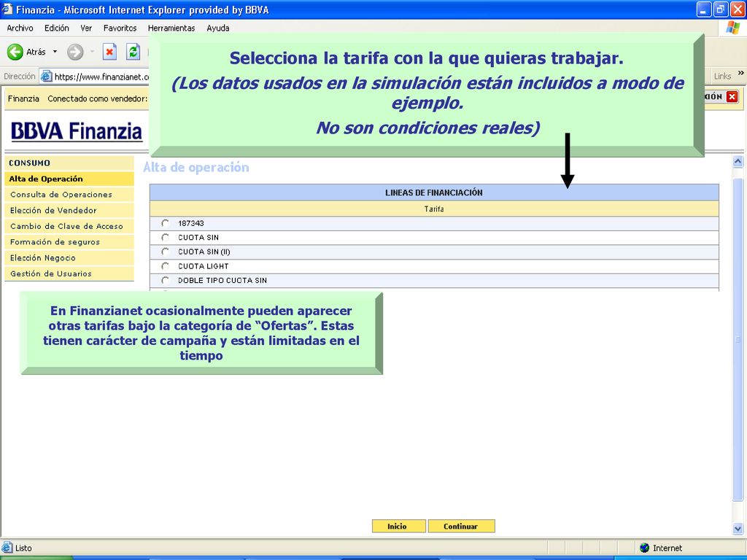The height and width of the screenshot is (560, 747).
Task: Click the Internet Explorer title bar icon
Action: point(7,9)
